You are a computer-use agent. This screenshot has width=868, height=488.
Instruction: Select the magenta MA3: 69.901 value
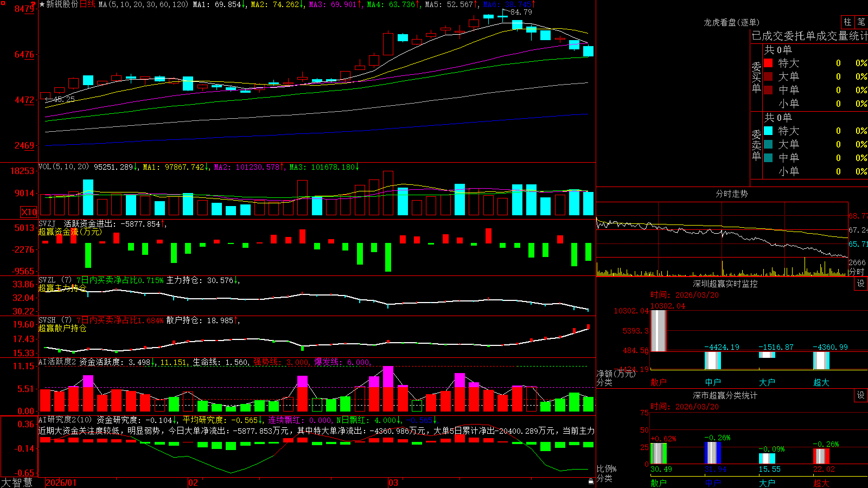[x=333, y=4]
